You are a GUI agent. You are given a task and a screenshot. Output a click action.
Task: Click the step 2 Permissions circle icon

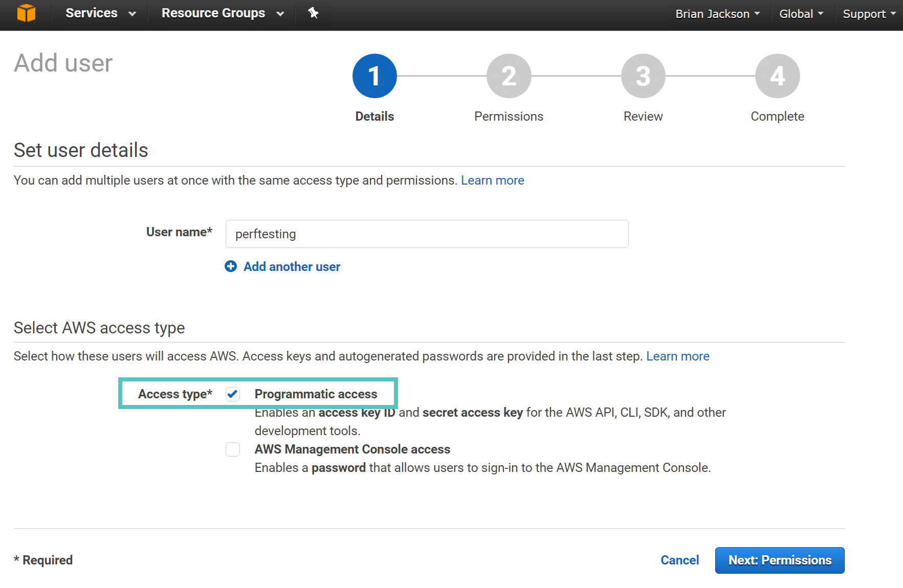coord(509,76)
